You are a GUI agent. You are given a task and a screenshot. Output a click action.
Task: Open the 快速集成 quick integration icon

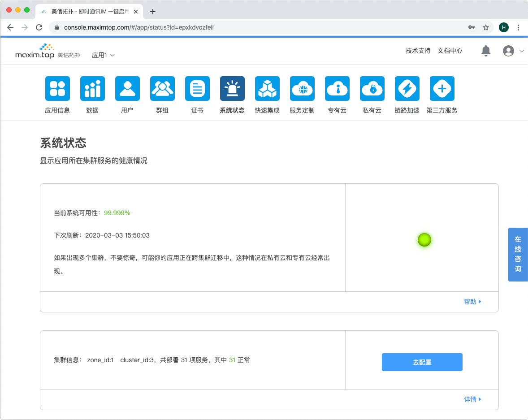(x=268, y=89)
